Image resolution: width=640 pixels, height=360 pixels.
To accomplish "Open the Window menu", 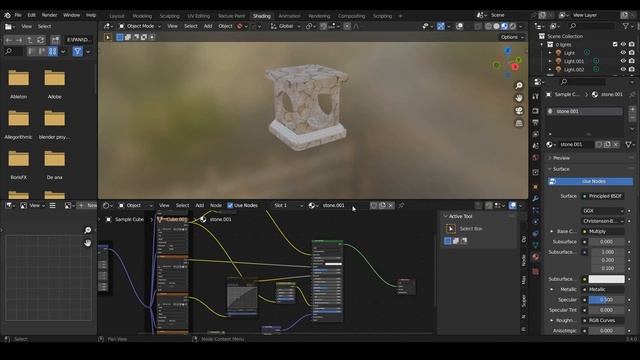I will 71,15.
